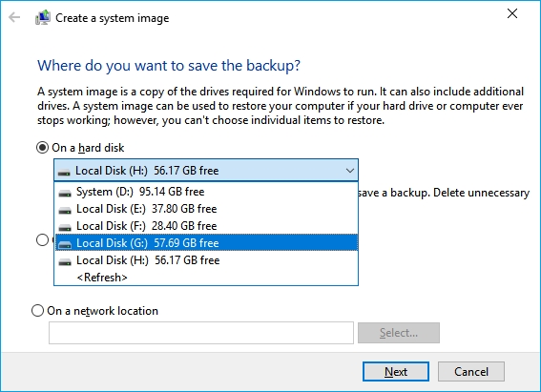Viewport: 541px width, 392px height.
Task: Click the drive icon beside Local Disk (G:)
Action: (x=65, y=244)
